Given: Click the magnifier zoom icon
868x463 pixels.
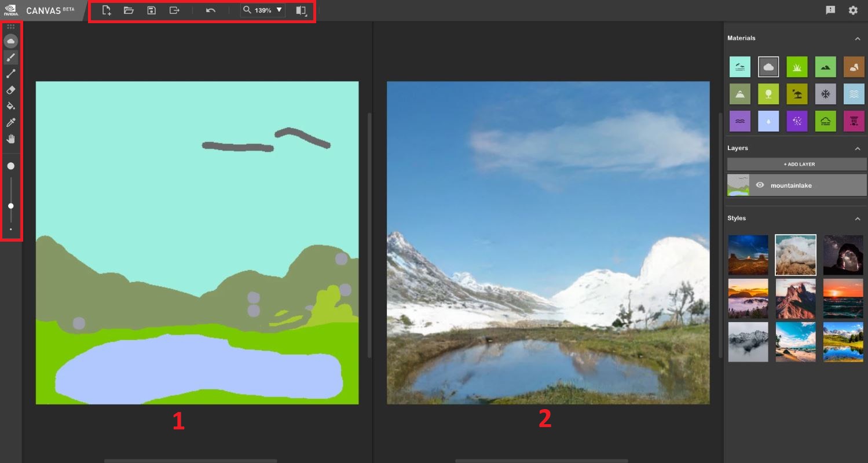Looking at the screenshot, I should coord(247,10).
